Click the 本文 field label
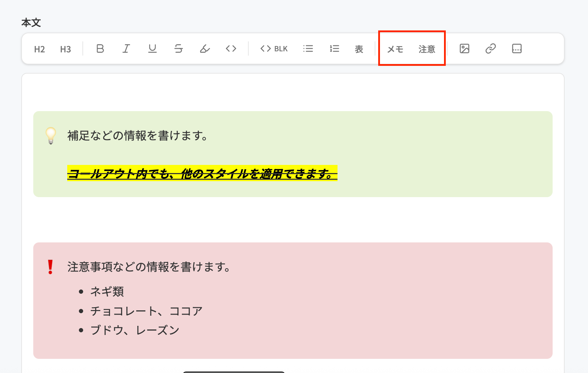 31,23
